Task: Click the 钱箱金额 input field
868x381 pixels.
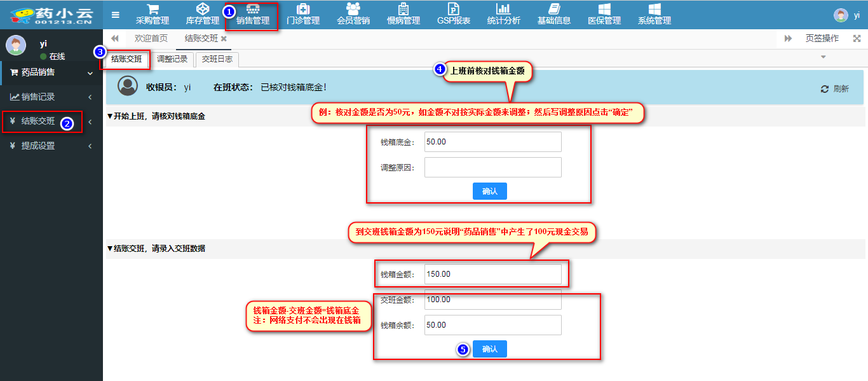Action: click(x=493, y=274)
